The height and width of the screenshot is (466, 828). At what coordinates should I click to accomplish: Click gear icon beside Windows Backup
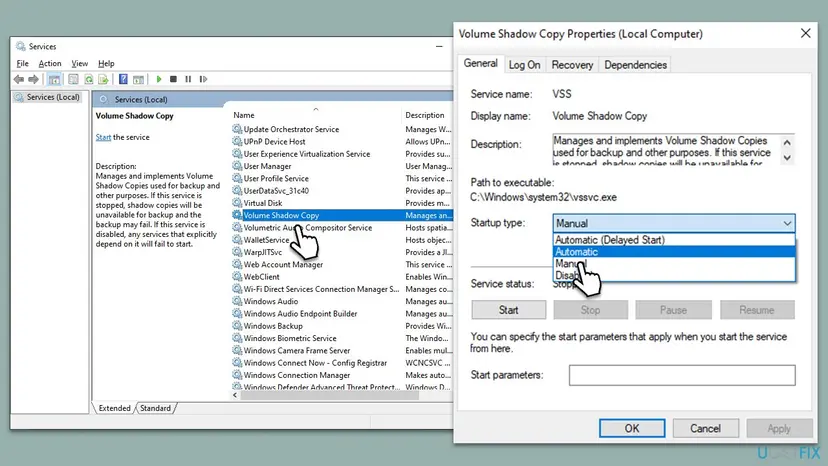[237, 326]
